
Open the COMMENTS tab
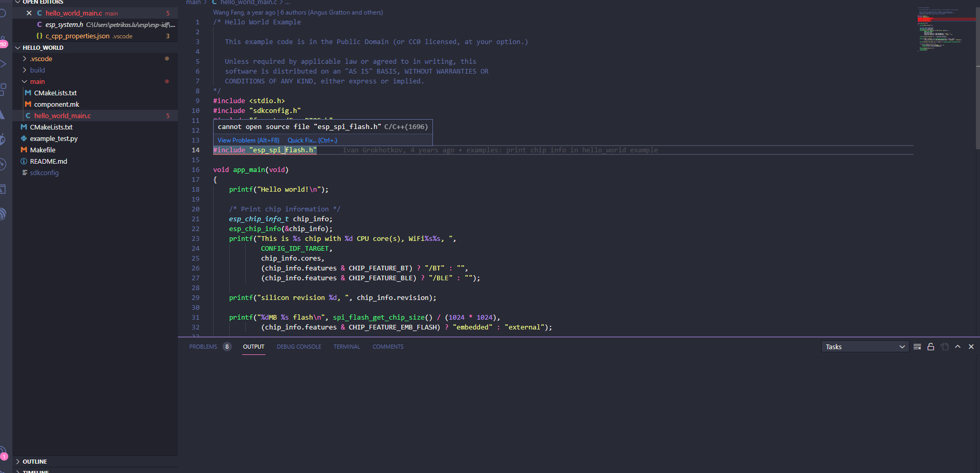pyautogui.click(x=388, y=347)
